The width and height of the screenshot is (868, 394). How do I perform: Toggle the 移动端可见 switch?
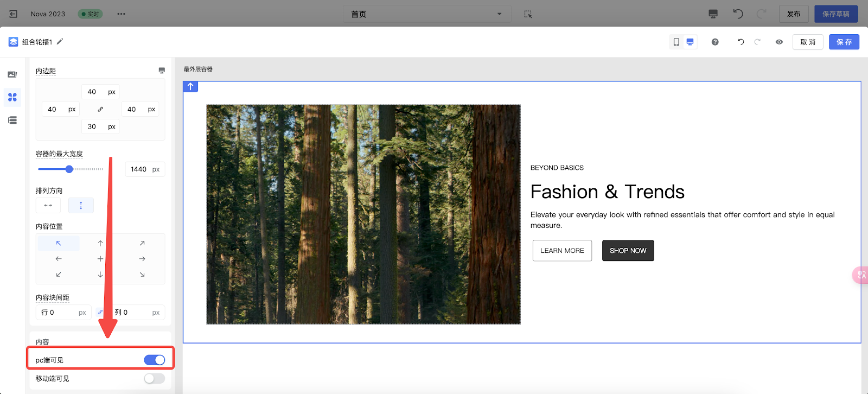pos(155,378)
